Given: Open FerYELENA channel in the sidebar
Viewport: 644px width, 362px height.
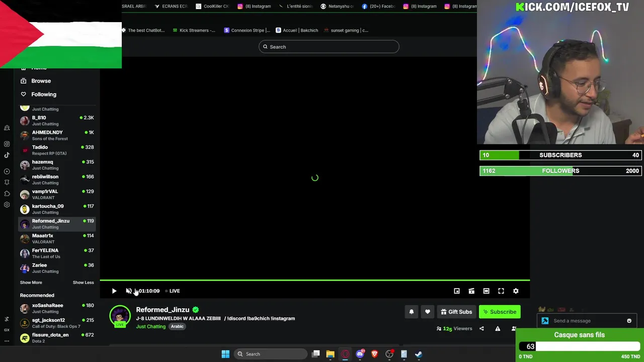Looking at the screenshot, I should (57, 253).
